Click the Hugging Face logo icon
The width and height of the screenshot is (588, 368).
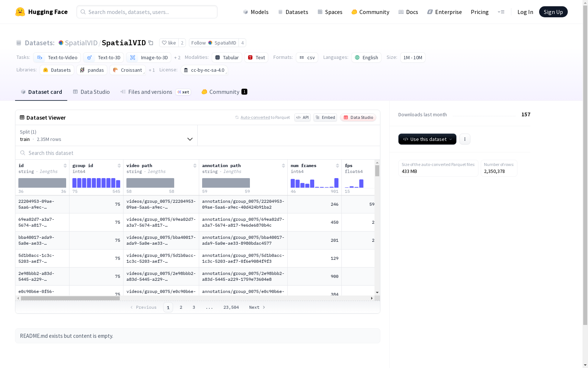pos(20,12)
